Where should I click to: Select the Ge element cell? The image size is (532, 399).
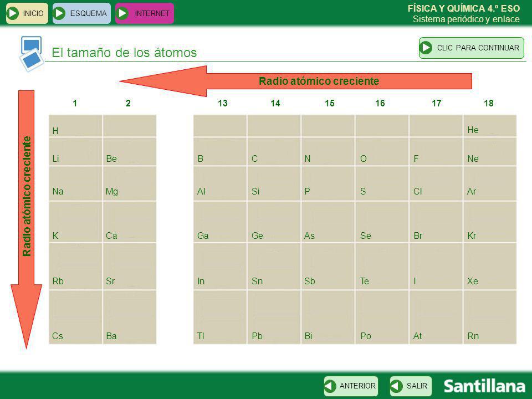(x=274, y=222)
